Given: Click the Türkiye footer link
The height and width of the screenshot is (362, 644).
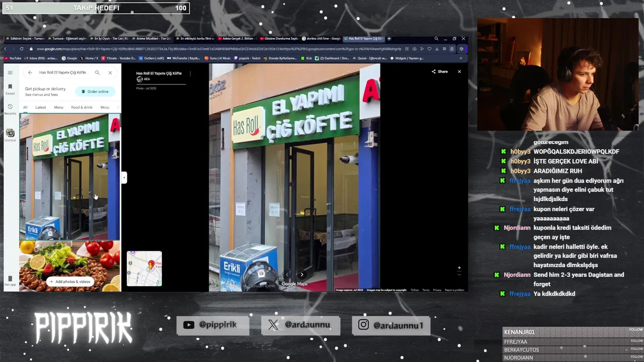Looking at the screenshot, I should 415,290.
